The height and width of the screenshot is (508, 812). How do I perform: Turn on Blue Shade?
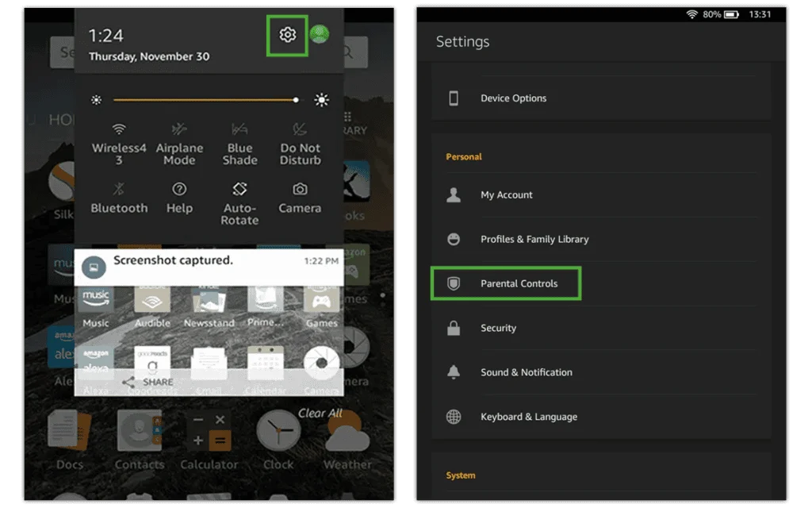coord(239,144)
